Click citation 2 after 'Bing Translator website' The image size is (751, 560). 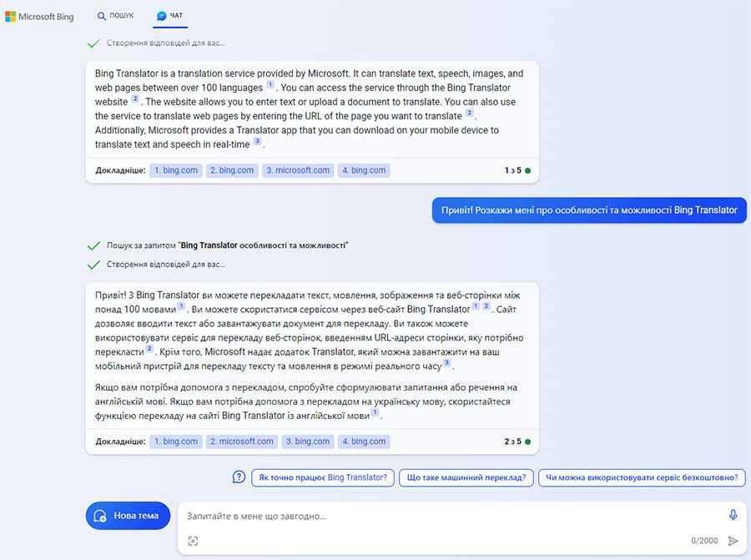[x=135, y=98]
